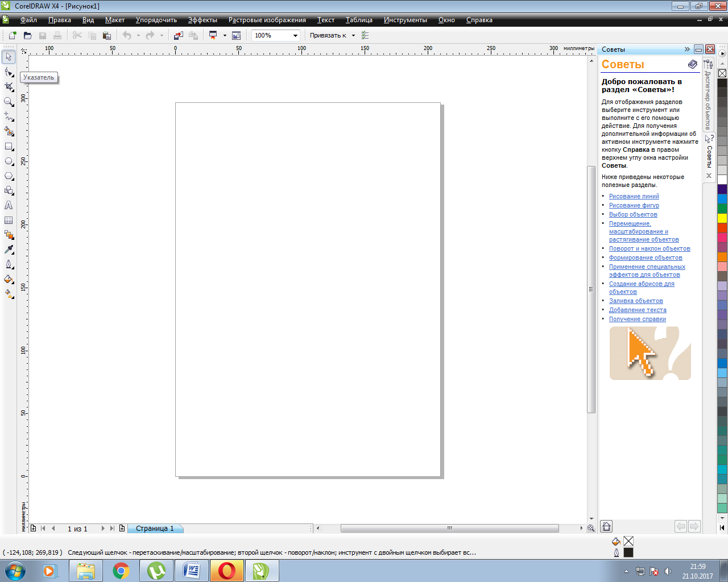The image size is (728, 582).
Task: Click the fill bucket icon in status bar
Action: coord(616,541)
